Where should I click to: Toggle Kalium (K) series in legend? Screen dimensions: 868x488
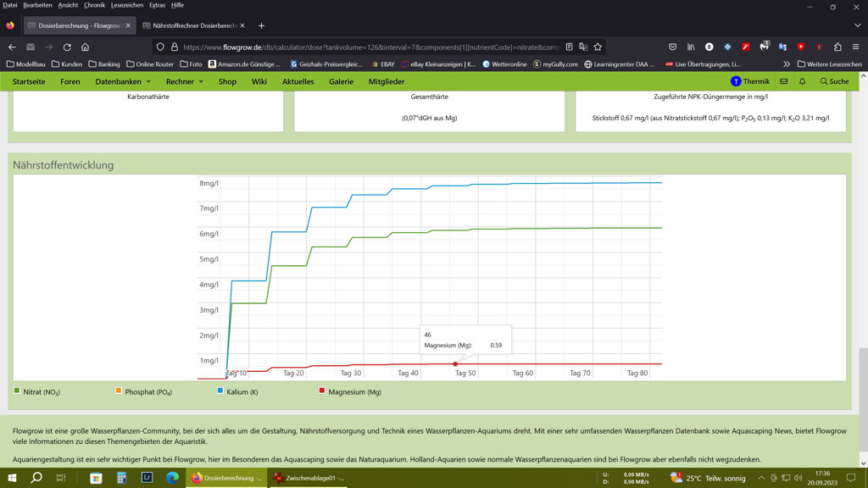coord(236,391)
